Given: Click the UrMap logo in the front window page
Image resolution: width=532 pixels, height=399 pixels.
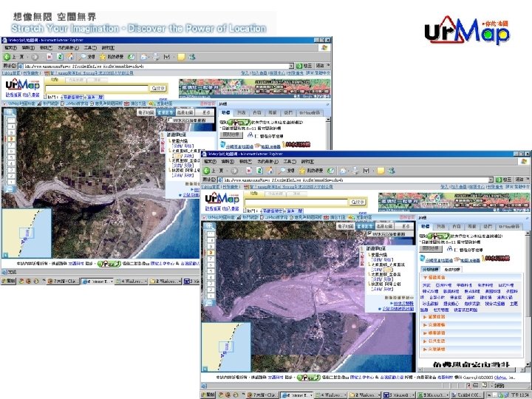Looking at the screenshot, I should [x=222, y=198].
